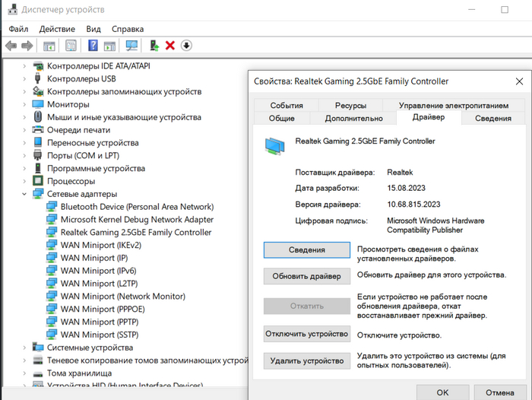The width and height of the screenshot is (532, 400).
Task: Click the print queues printer icon
Action: click(x=38, y=130)
